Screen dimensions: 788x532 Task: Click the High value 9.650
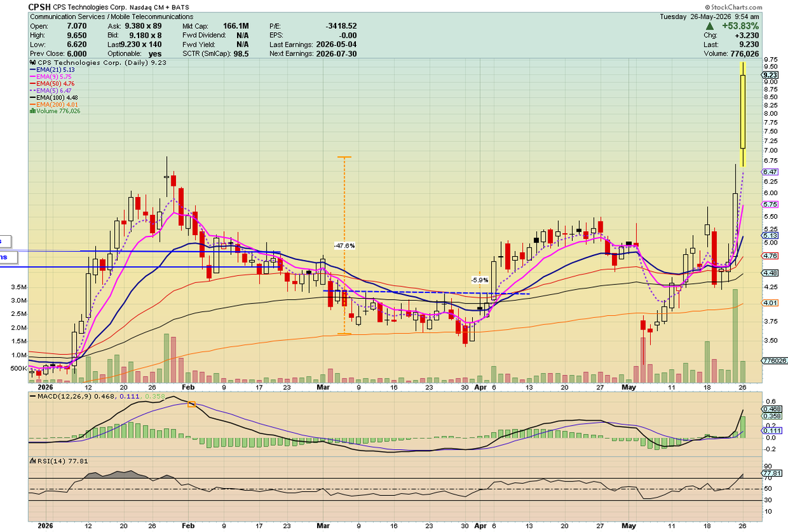click(78, 35)
